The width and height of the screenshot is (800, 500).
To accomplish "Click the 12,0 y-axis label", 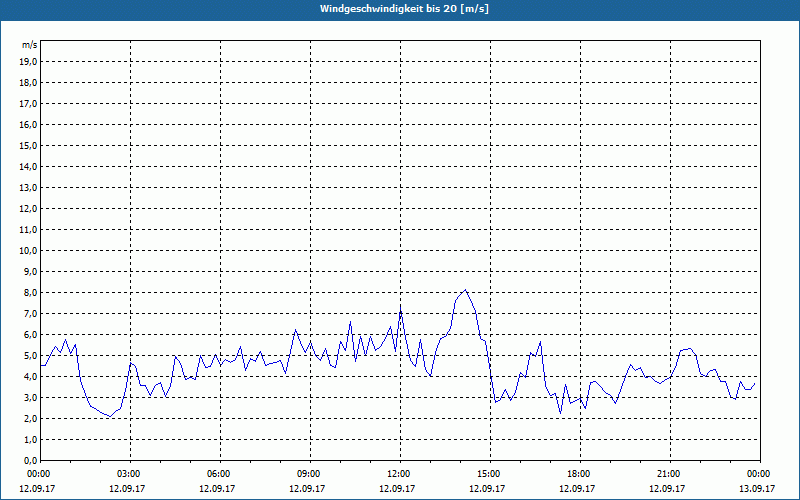I will (29, 209).
